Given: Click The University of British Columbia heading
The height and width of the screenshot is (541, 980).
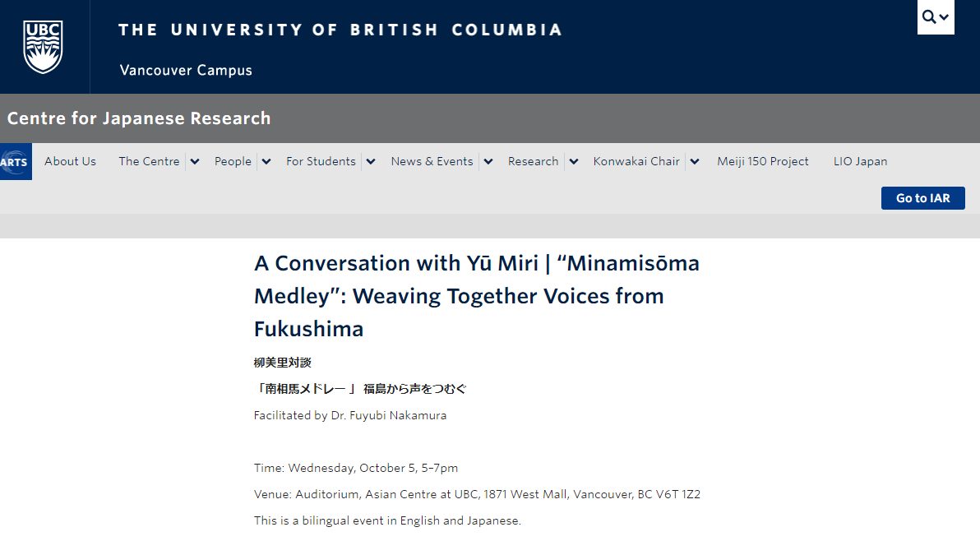Looking at the screenshot, I should pyautogui.click(x=340, y=30).
